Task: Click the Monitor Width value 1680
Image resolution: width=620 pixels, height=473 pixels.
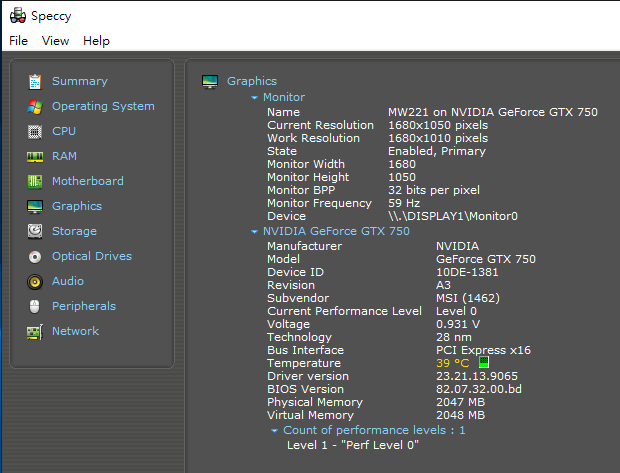Action: click(x=402, y=164)
